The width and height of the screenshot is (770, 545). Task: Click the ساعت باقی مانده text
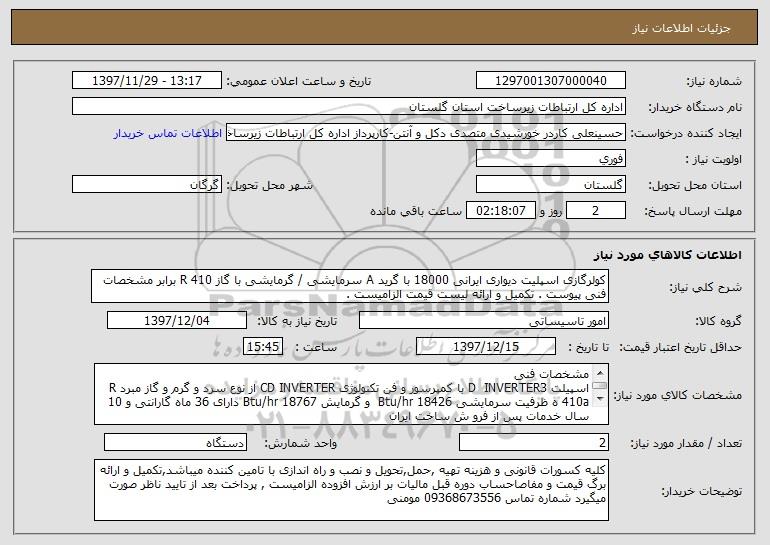[416, 211]
